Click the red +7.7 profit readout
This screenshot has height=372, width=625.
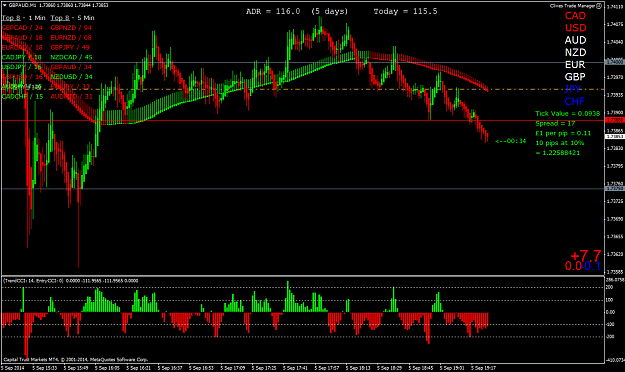586,255
